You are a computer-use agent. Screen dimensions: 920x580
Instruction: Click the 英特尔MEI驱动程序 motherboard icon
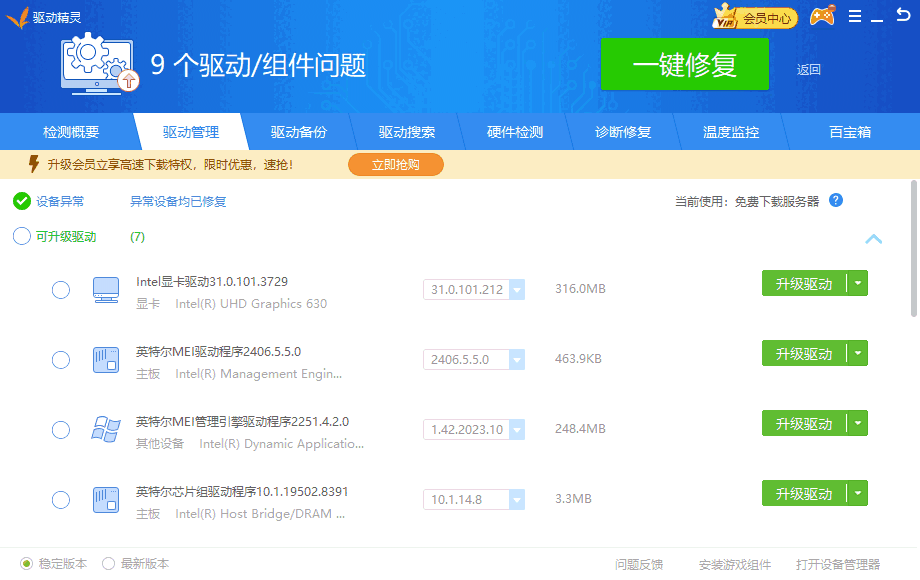pyautogui.click(x=105, y=360)
